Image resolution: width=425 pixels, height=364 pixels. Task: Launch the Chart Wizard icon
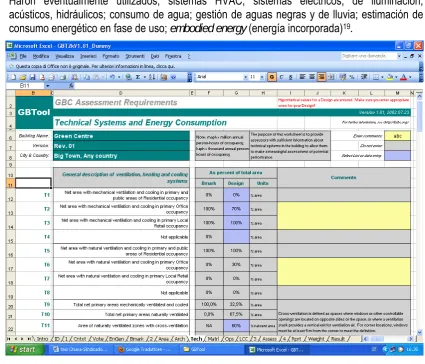point(164,77)
